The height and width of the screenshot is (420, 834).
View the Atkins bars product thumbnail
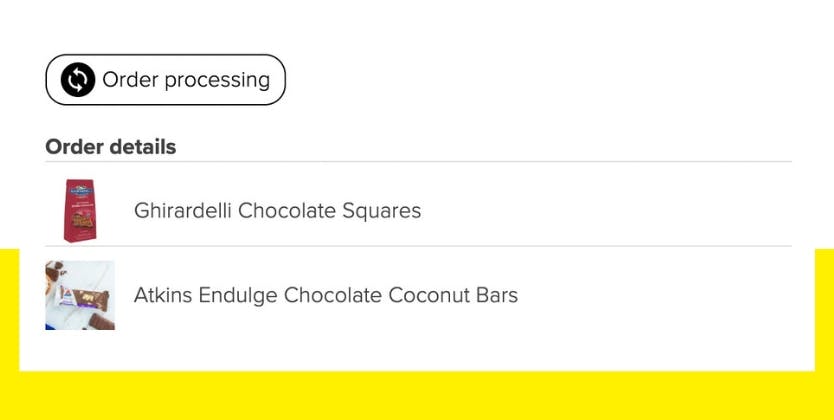[80, 295]
